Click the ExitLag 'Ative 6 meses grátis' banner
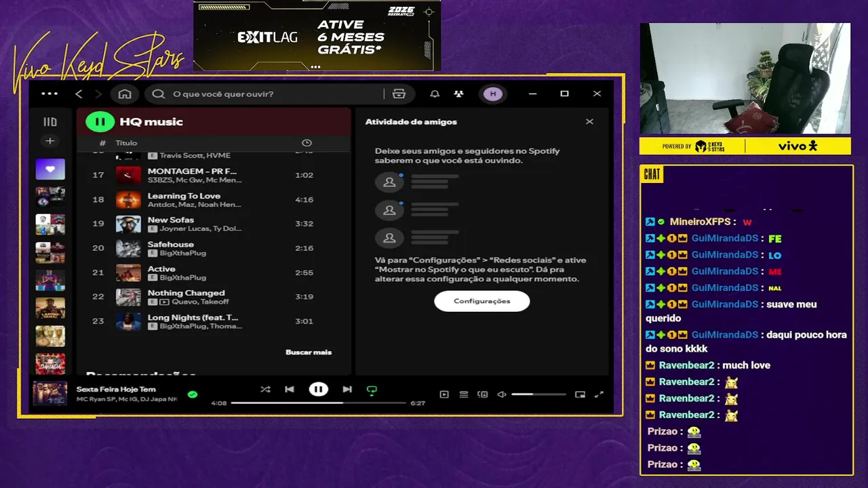The height and width of the screenshot is (488, 868). [x=317, y=36]
